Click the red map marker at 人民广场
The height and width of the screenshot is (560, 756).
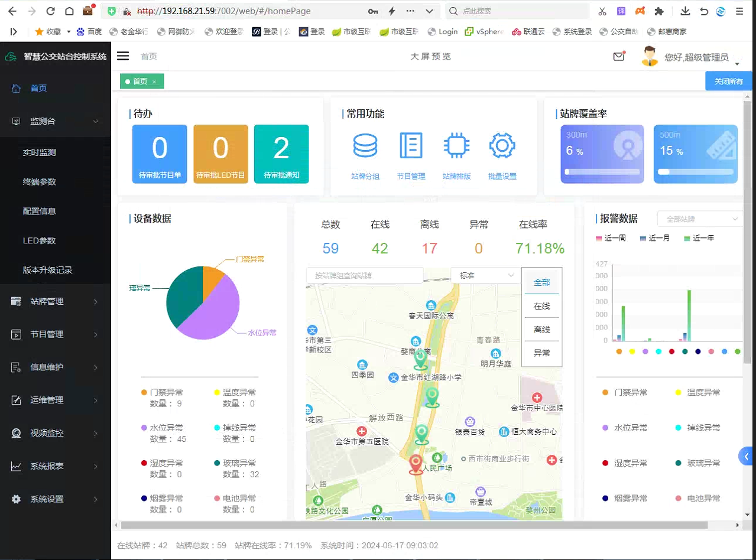[416, 464]
